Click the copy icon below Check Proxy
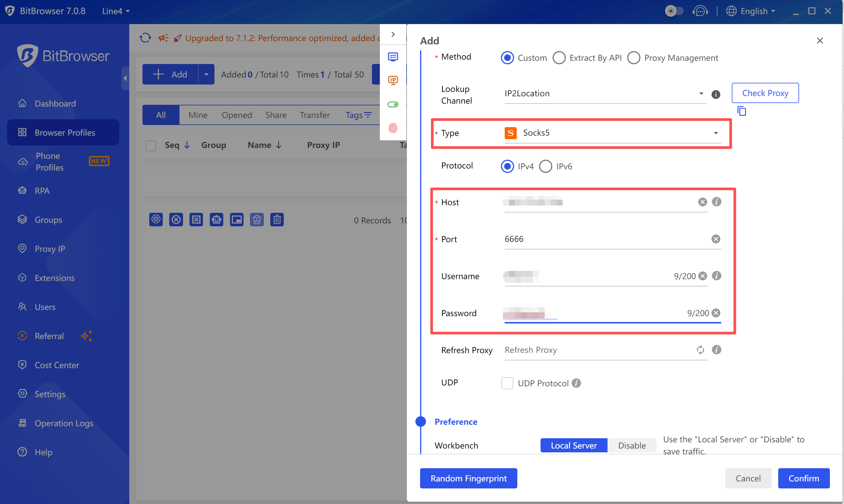Image resolution: width=844 pixels, height=504 pixels. pyautogui.click(x=741, y=111)
